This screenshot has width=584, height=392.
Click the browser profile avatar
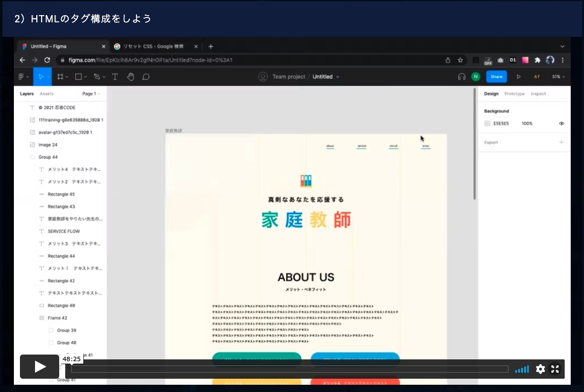click(550, 60)
